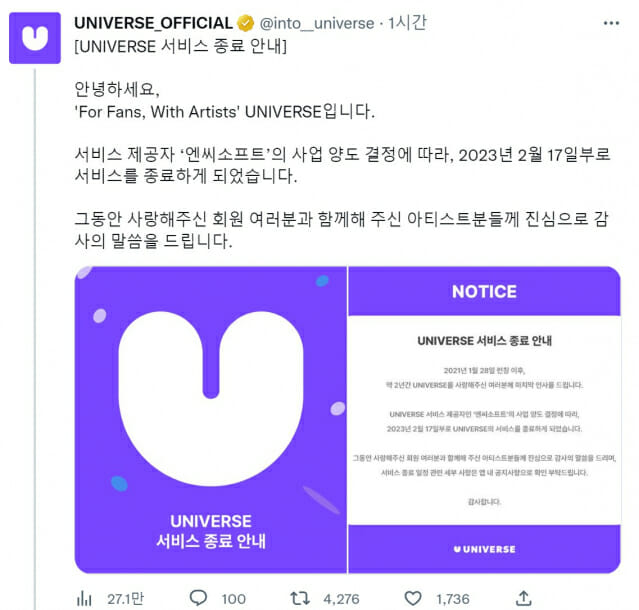Click the share upload arrow icon
639x610 pixels.
(524, 598)
